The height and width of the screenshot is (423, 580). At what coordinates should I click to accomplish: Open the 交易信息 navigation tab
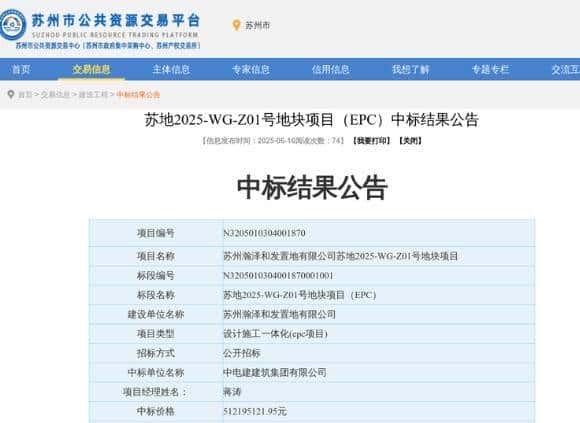coord(91,70)
